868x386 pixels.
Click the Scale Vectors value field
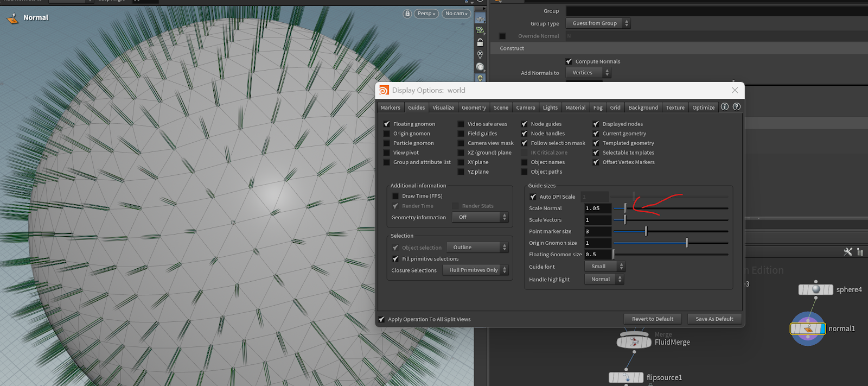tap(598, 220)
